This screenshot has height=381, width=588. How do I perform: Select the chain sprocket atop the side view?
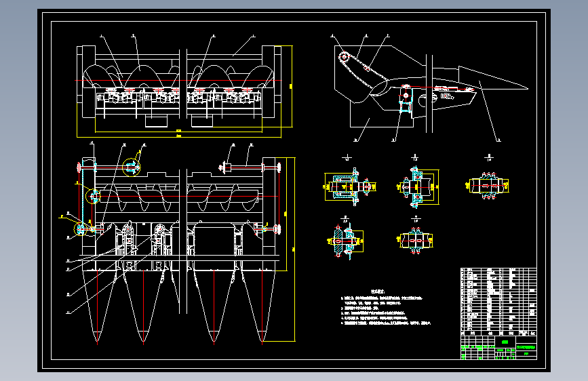tap(343, 57)
